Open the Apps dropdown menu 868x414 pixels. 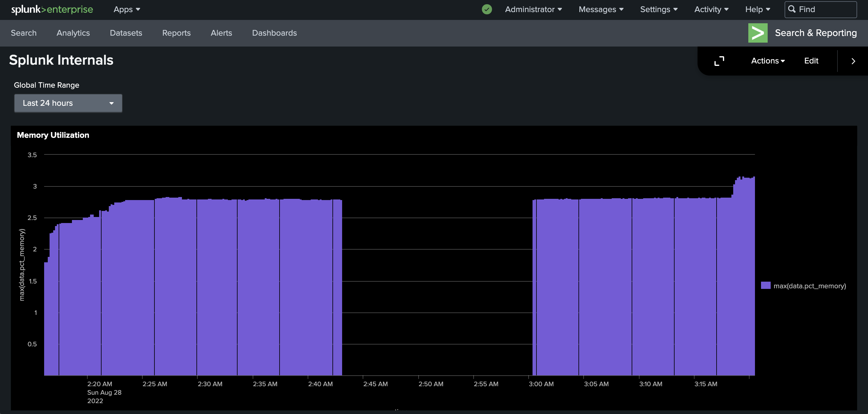(x=127, y=9)
